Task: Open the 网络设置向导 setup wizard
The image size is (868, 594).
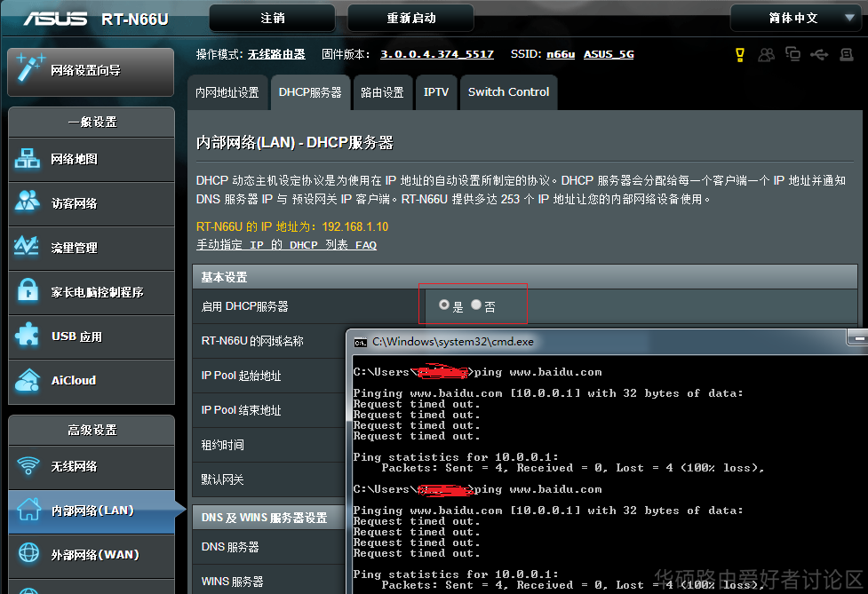Action: [x=91, y=71]
